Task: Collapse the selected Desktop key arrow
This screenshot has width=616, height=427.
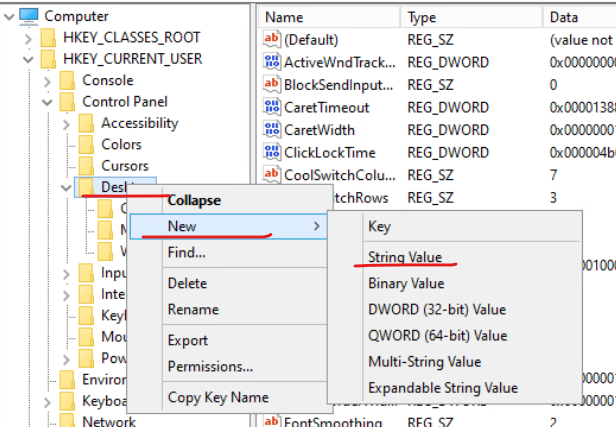Action: [x=66, y=188]
